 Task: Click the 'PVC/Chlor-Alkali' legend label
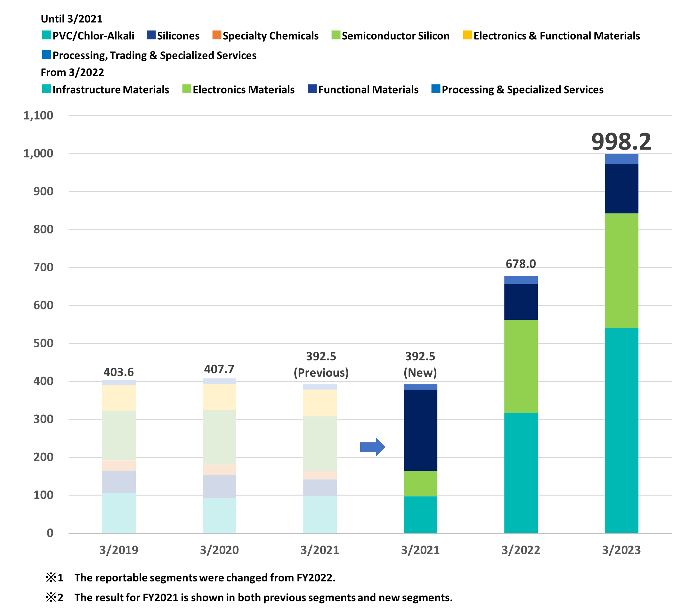click(x=93, y=36)
